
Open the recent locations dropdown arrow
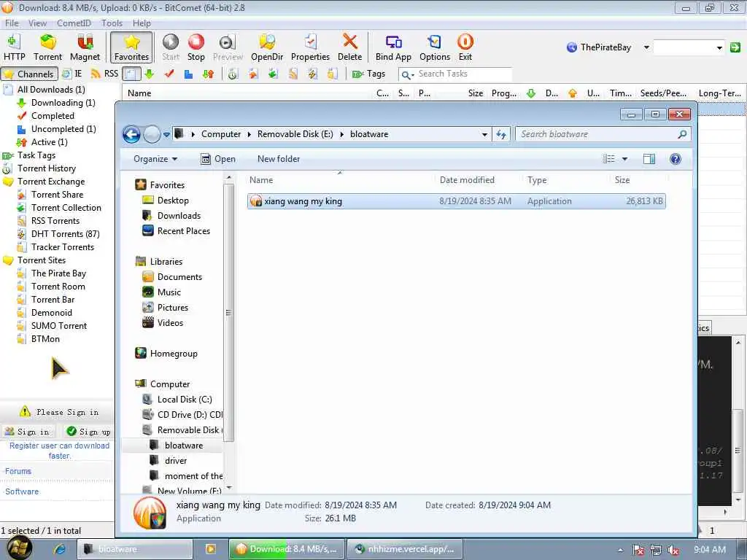coord(166,135)
